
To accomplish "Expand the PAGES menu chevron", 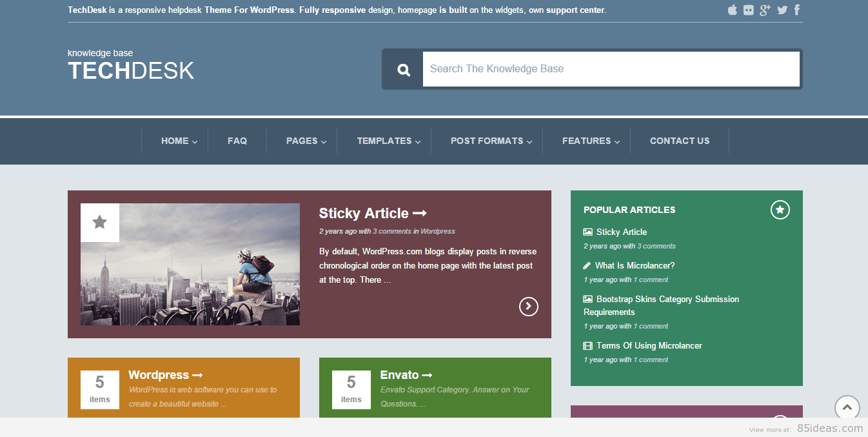I will [x=324, y=142].
